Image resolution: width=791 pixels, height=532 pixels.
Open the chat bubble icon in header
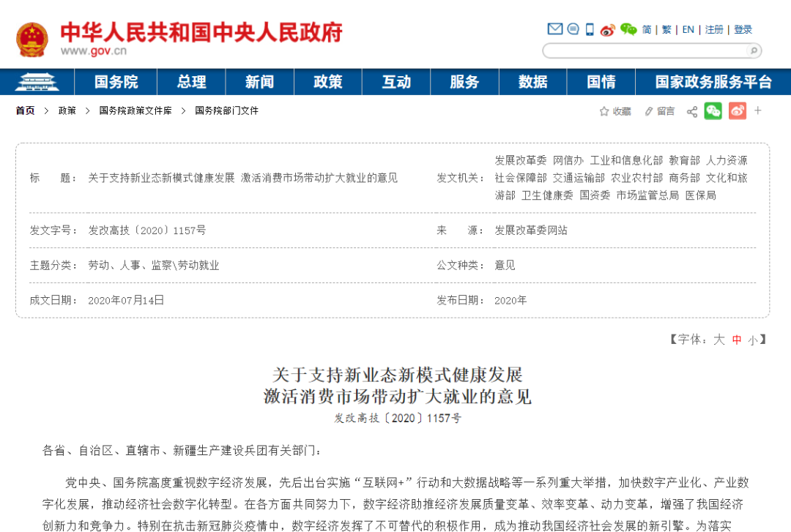pyautogui.click(x=573, y=29)
